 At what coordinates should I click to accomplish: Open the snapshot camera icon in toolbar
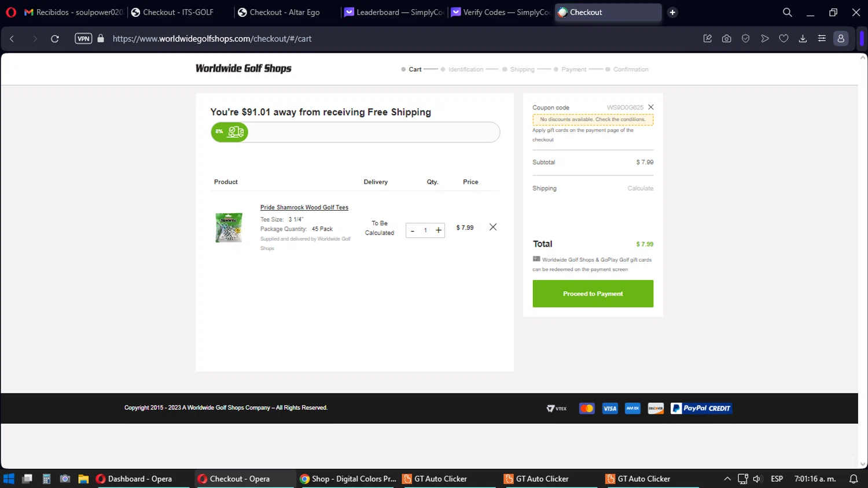coord(726,39)
